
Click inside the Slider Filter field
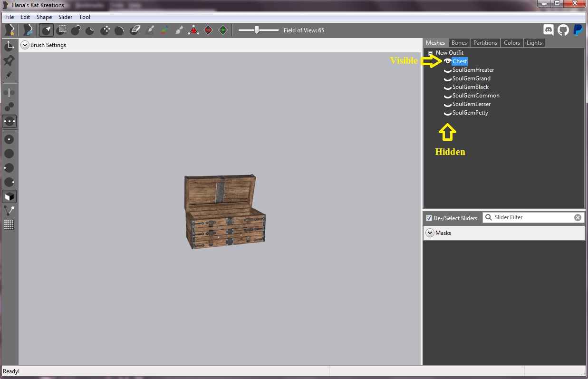click(x=534, y=217)
